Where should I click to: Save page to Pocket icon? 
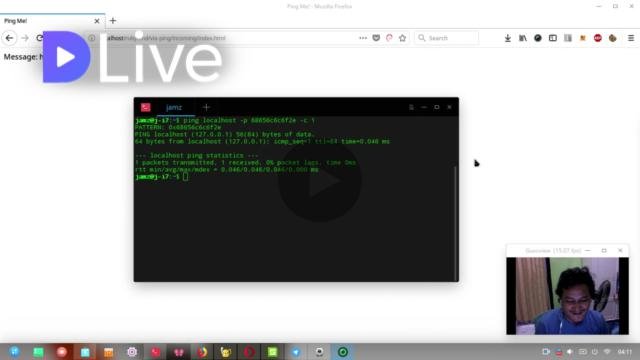click(376, 38)
